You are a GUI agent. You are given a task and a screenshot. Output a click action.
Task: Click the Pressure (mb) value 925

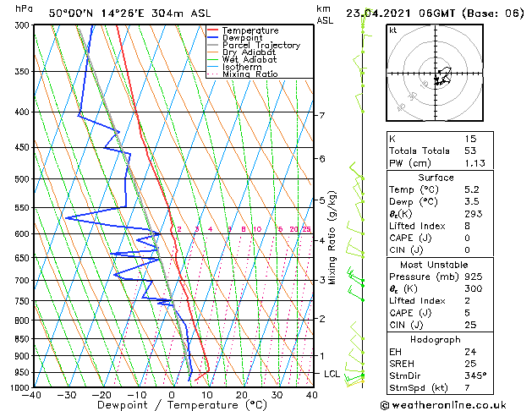point(474,277)
